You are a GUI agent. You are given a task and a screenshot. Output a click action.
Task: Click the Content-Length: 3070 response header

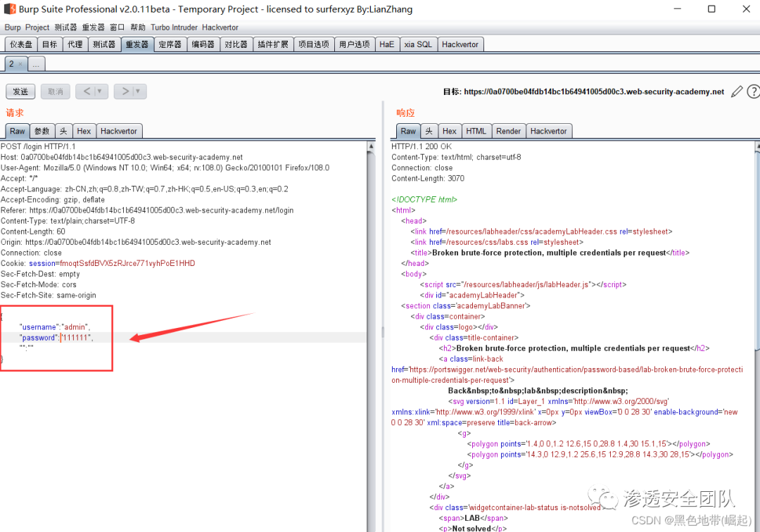click(428, 178)
